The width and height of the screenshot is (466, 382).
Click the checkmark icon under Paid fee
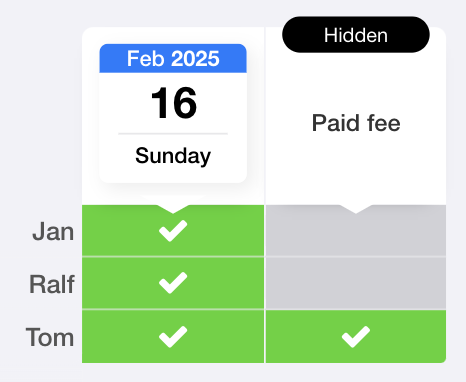pyautogui.click(x=356, y=337)
